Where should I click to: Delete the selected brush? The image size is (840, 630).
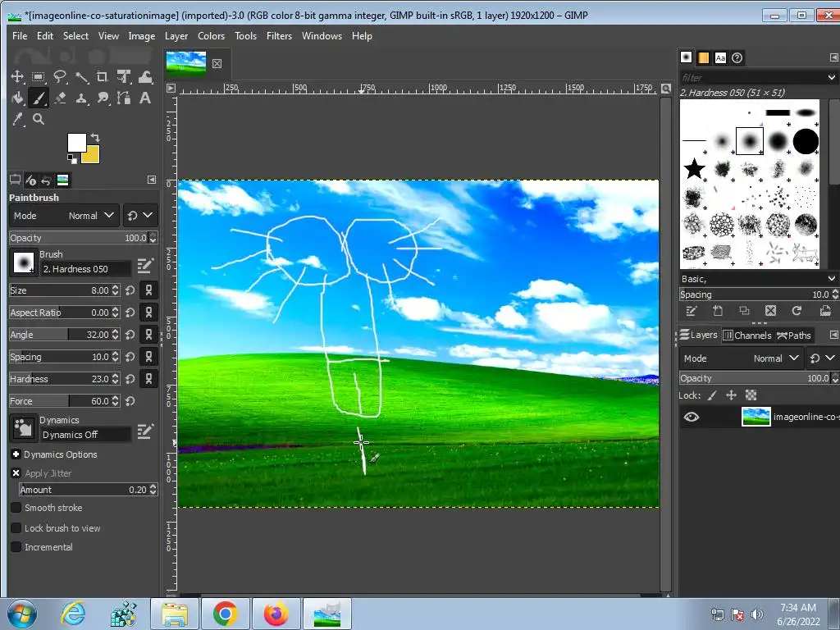click(770, 311)
